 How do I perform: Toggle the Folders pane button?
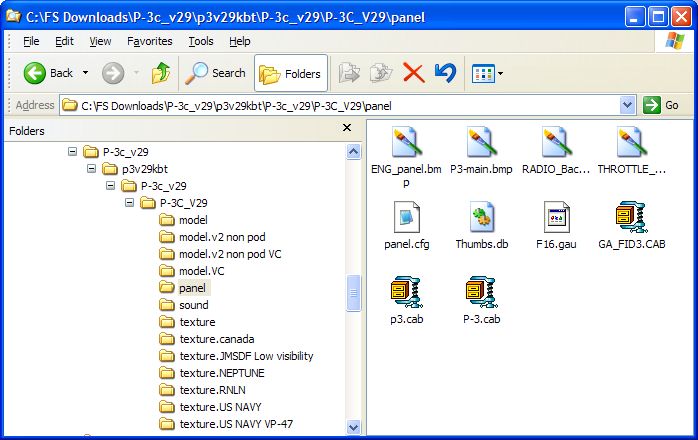(x=291, y=73)
